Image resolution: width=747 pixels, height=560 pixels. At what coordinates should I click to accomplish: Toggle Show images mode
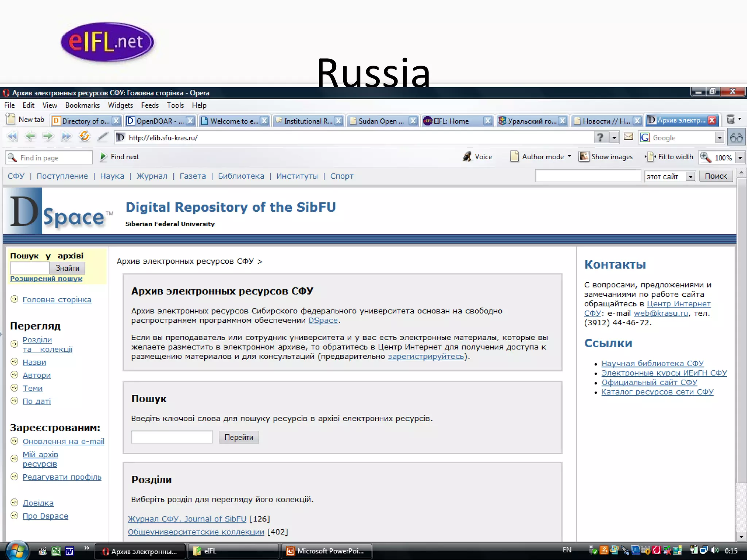pos(605,157)
